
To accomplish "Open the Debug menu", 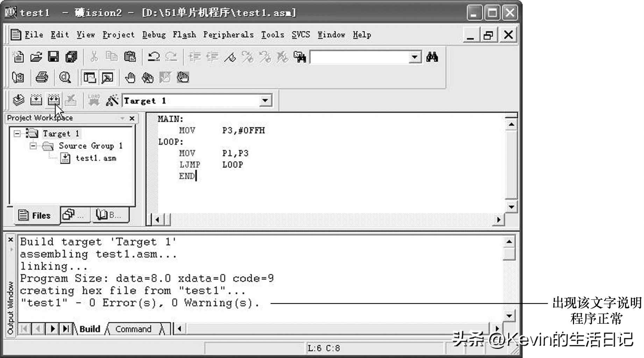I will [x=154, y=35].
